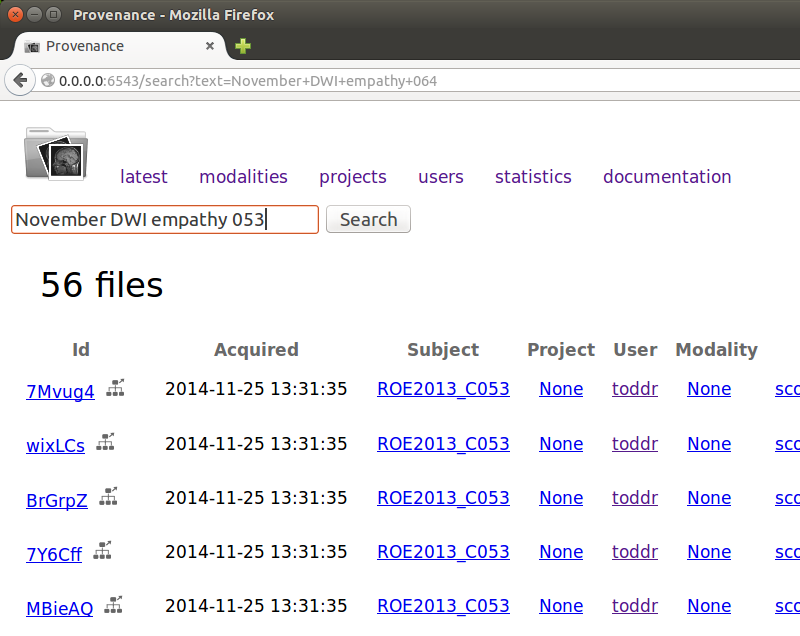Viewport: 800px width, 636px height.
Task: Minimize the Firefox window
Action: (x=34, y=15)
